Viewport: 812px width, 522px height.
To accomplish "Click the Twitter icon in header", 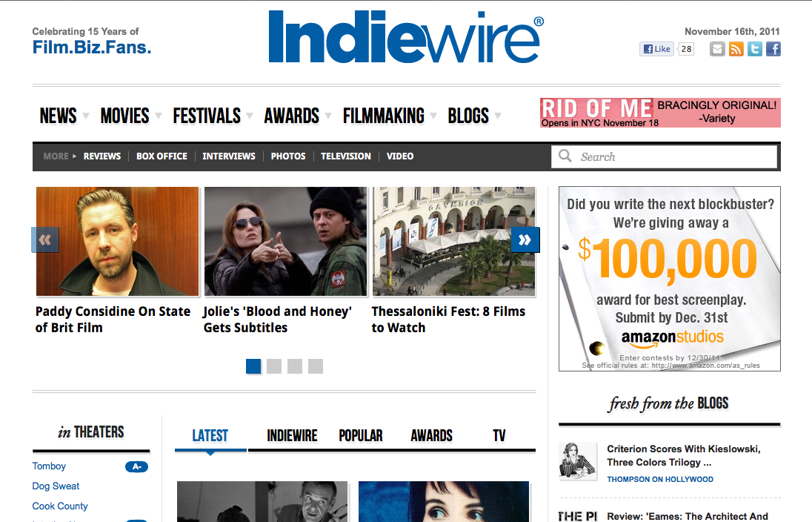I will click(754, 49).
